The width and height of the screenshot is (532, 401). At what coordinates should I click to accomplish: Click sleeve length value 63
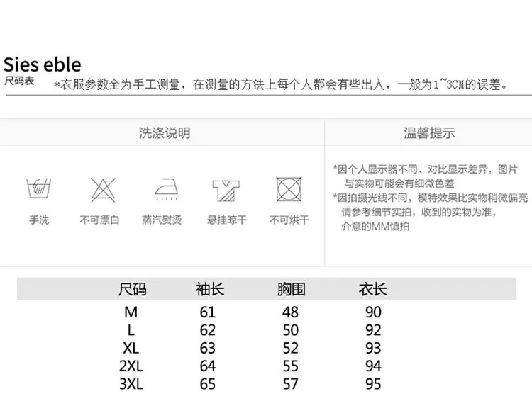click(208, 348)
